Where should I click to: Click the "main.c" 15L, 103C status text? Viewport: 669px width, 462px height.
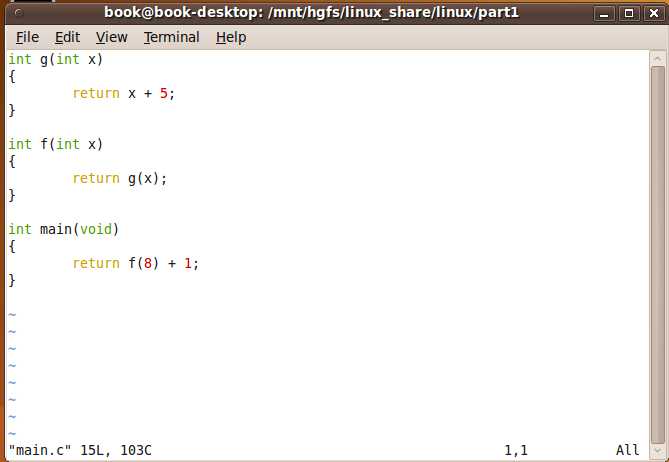coord(80,450)
